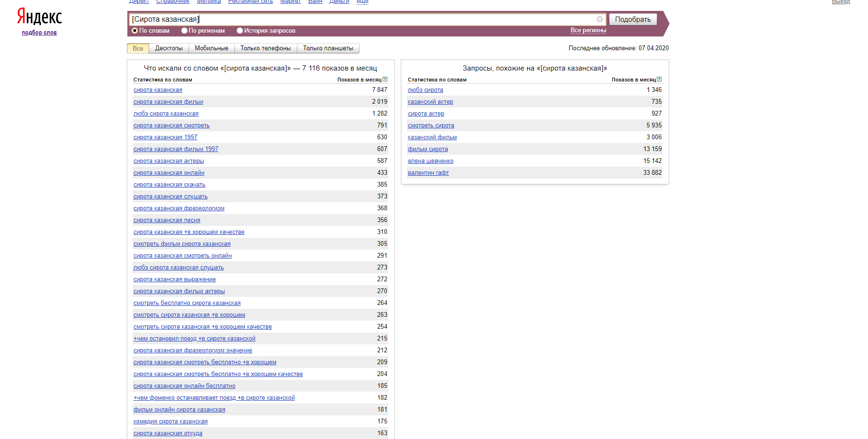Click the Яндекс logo
Image resolution: width=868 pixels, height=439 pixels.
coord(39,17)
